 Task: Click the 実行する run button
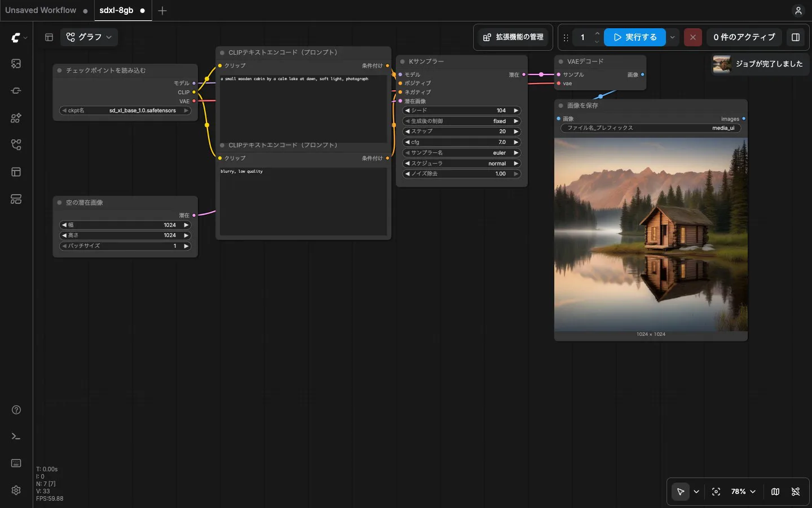(x=635, y=37)
